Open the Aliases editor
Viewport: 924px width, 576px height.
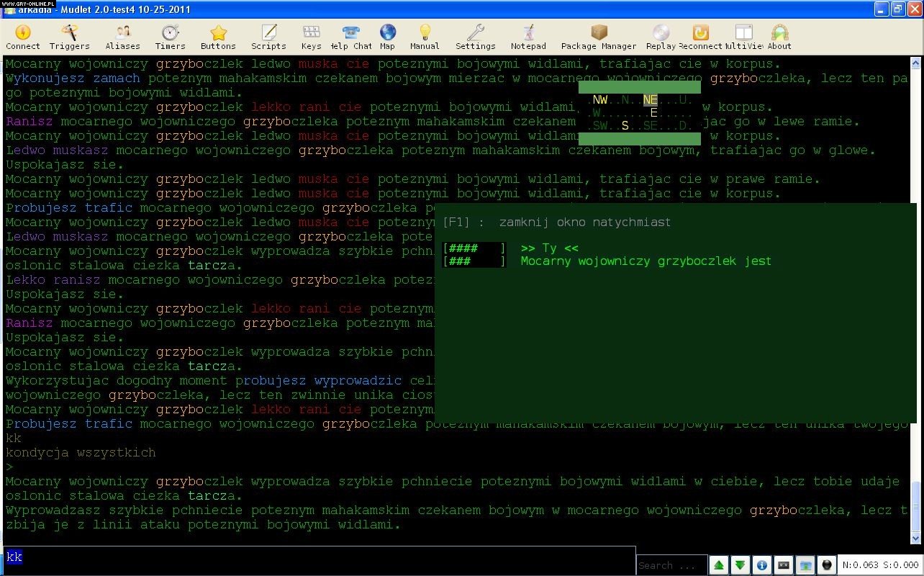click(122, 37)
